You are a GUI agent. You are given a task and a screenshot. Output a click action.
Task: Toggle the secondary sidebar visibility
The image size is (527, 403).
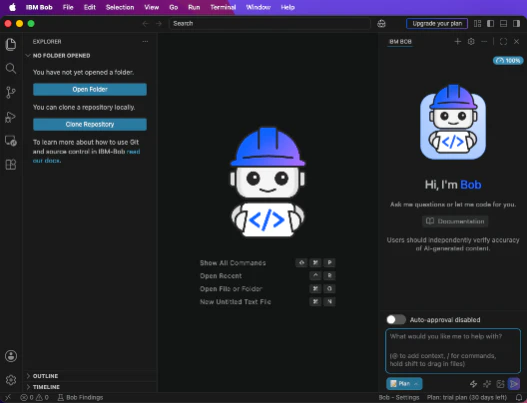[517, 24]
